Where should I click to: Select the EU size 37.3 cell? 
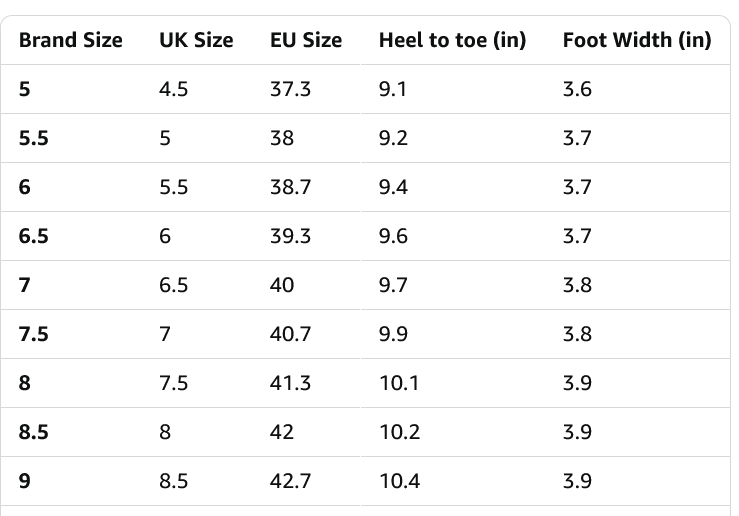tap(290, 89)
